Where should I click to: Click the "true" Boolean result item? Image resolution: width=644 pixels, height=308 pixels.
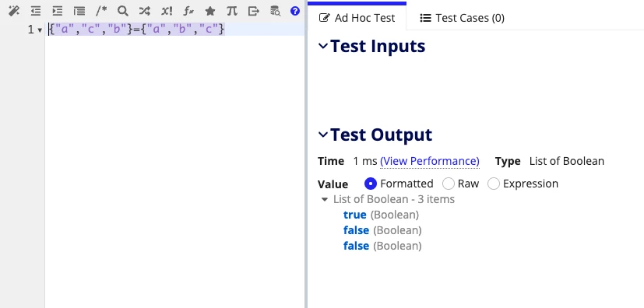pyautogui.click(x=354, y=215)
